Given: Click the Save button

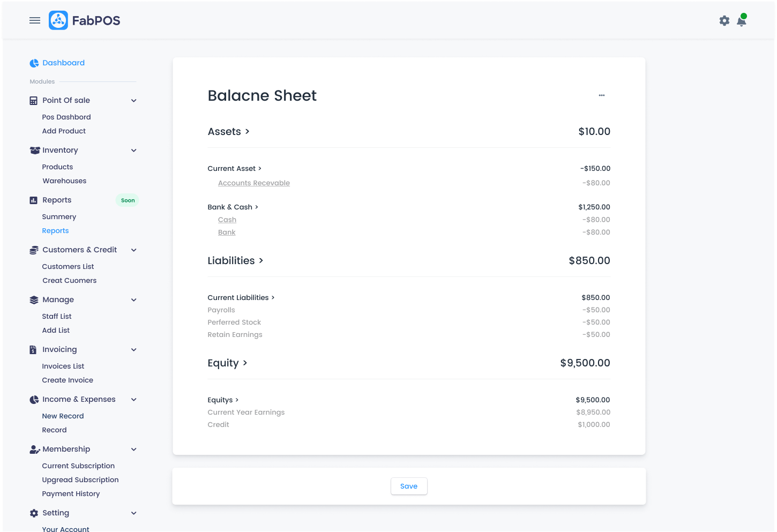Looking at the screenshot, I should click(409, 486).
